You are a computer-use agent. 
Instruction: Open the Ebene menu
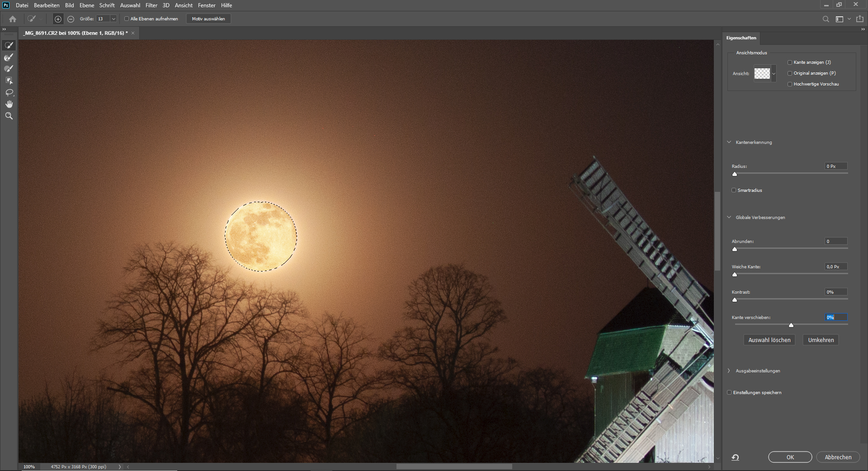coord(87,5)
